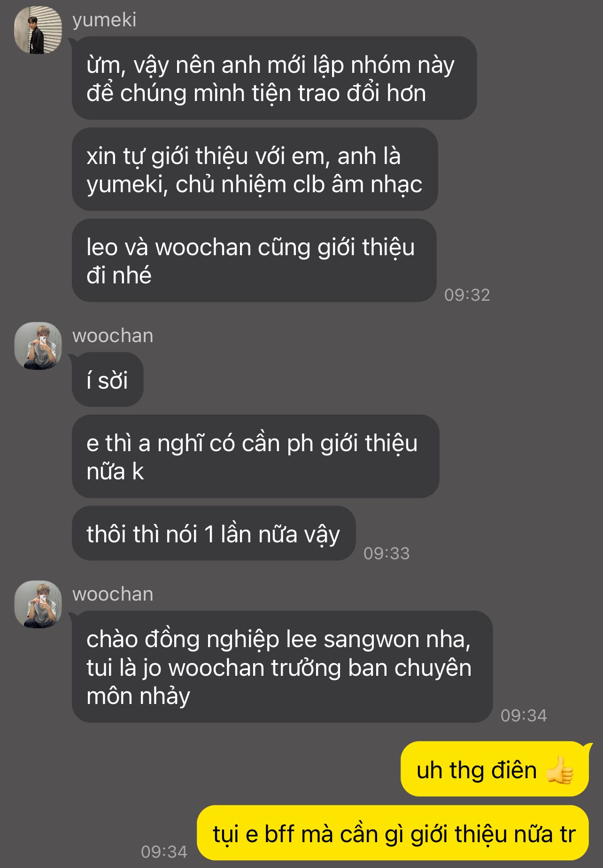Tap the "tụi e bff mà cần gì" message

click(393, 833)
